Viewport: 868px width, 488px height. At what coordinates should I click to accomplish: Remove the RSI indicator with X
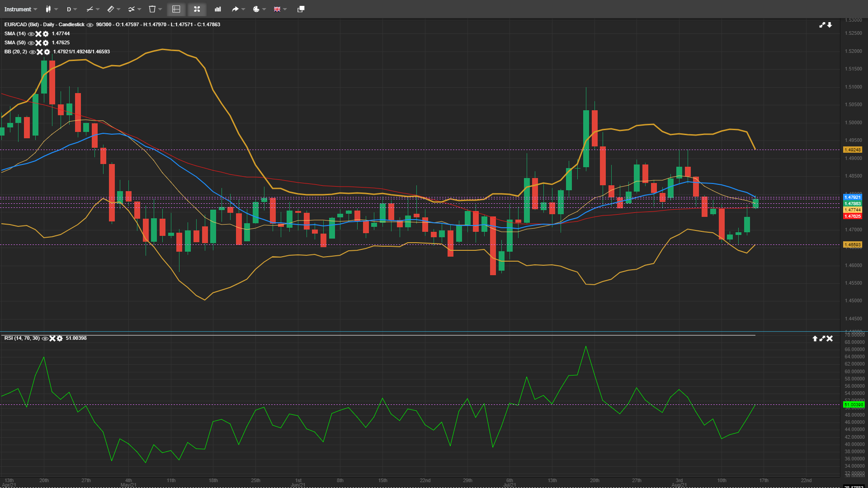click(x=52, y=338)
